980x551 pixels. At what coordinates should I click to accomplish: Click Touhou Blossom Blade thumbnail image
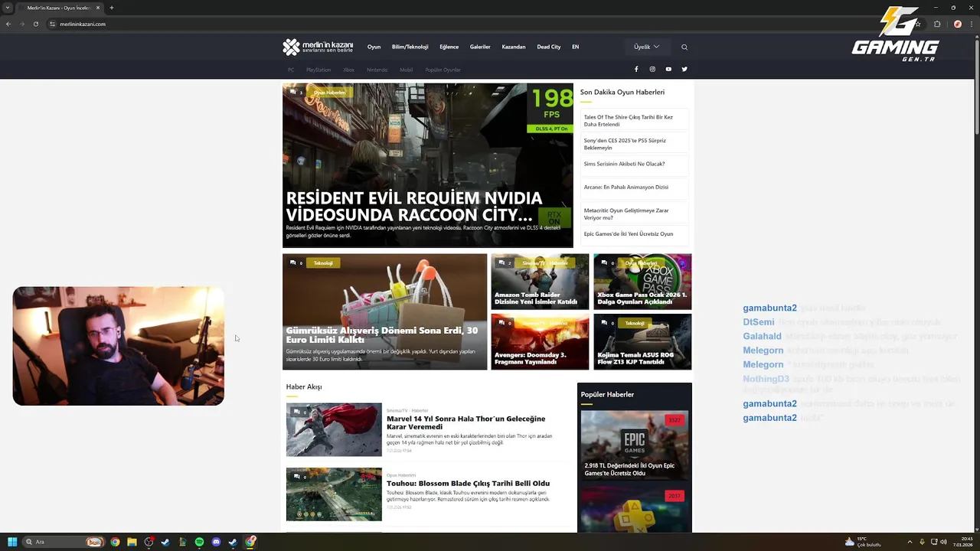point(334,494)
